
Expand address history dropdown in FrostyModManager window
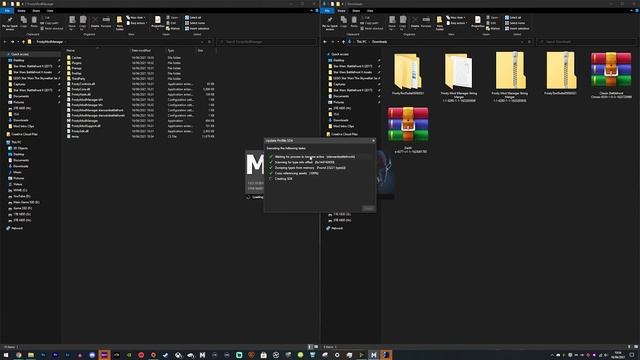pos(202,42)
